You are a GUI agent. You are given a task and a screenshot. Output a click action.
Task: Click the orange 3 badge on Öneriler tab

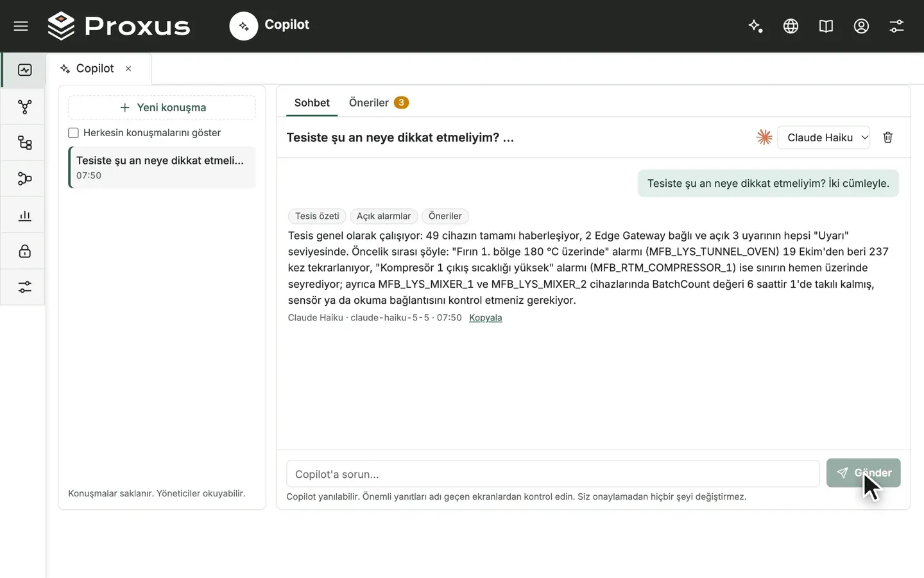[x=401, y=103]
